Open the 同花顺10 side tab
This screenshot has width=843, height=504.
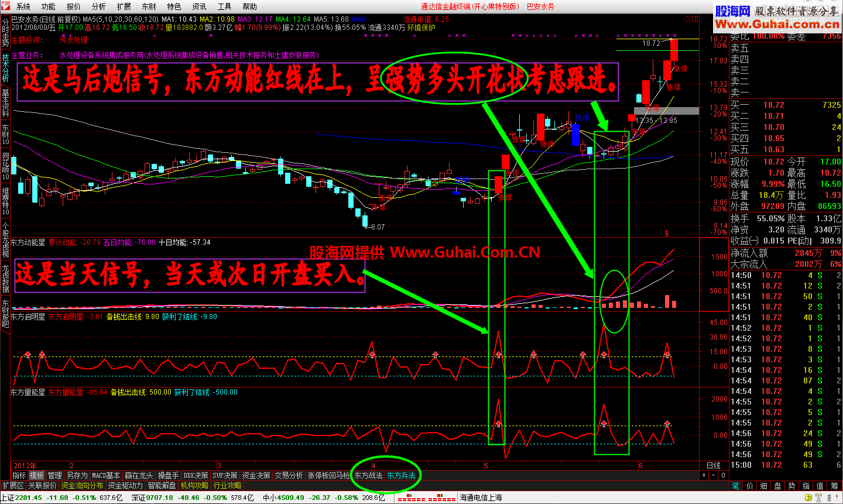pyautogui.click(x=5, y=166)
